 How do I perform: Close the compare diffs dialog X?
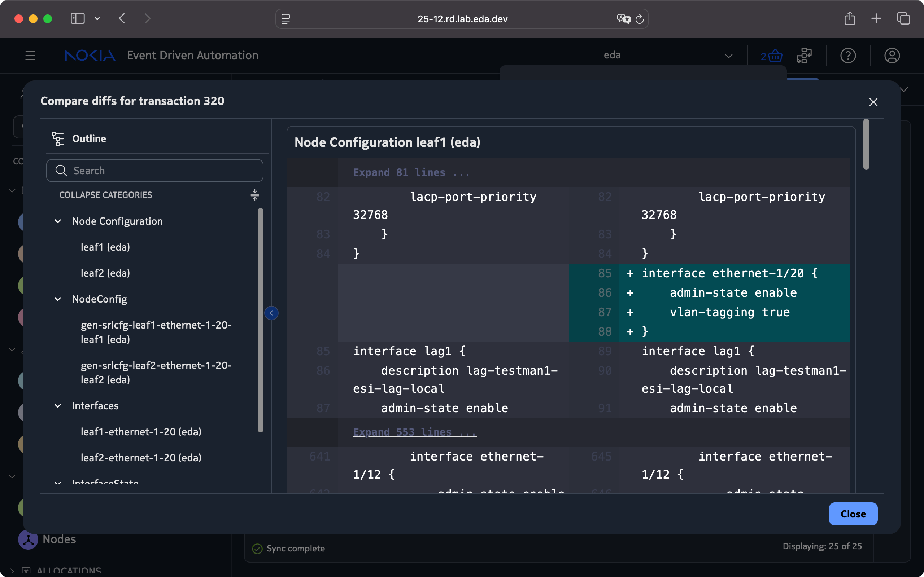[x=873, y=102]
